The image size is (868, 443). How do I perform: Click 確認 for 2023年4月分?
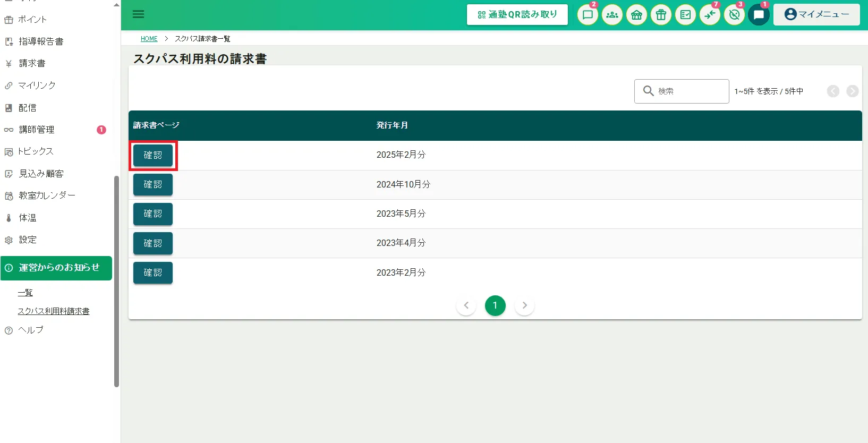point(153,243)
